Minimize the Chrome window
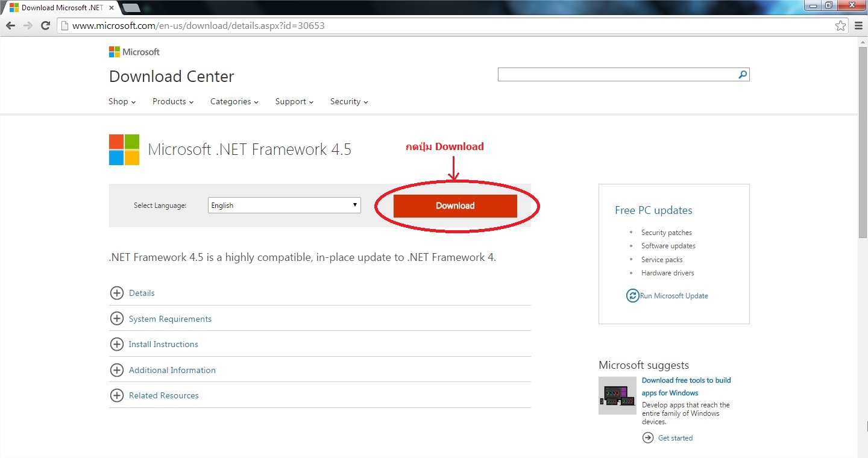The image size is (868, 458). pos(813,5)
